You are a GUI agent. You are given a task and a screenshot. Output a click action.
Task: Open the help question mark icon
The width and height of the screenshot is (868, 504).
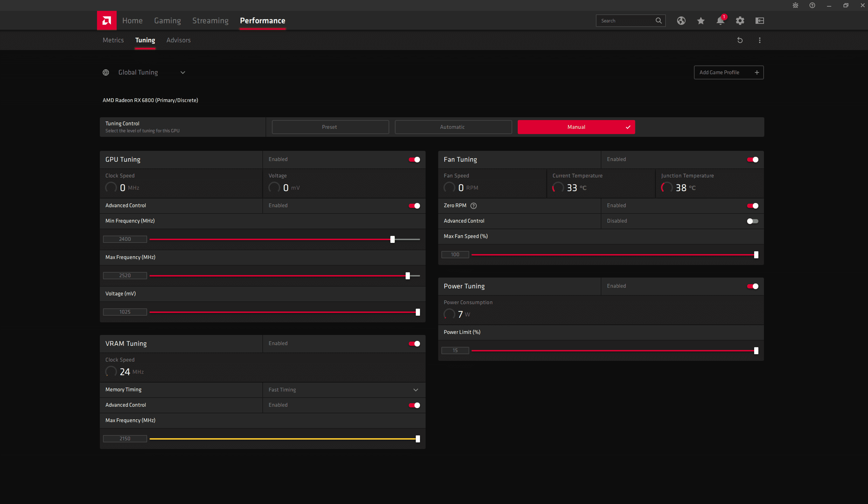click(812, 5)
